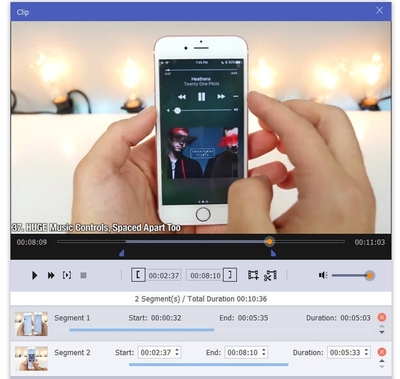Play the selected segment with the bracket play icon
Image resolution: width=400 pixels, height=379 pixels.
point(67,275)
